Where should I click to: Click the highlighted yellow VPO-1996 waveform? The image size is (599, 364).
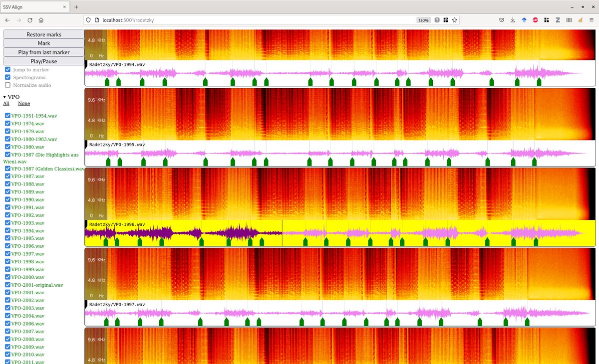point(340,233)
